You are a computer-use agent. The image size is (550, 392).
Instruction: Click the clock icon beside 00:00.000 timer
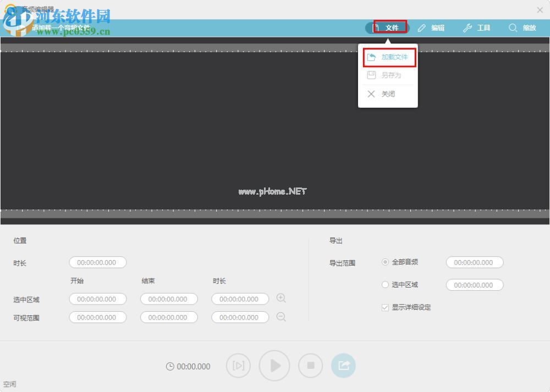pyautogui.click(x=170, y=366)
